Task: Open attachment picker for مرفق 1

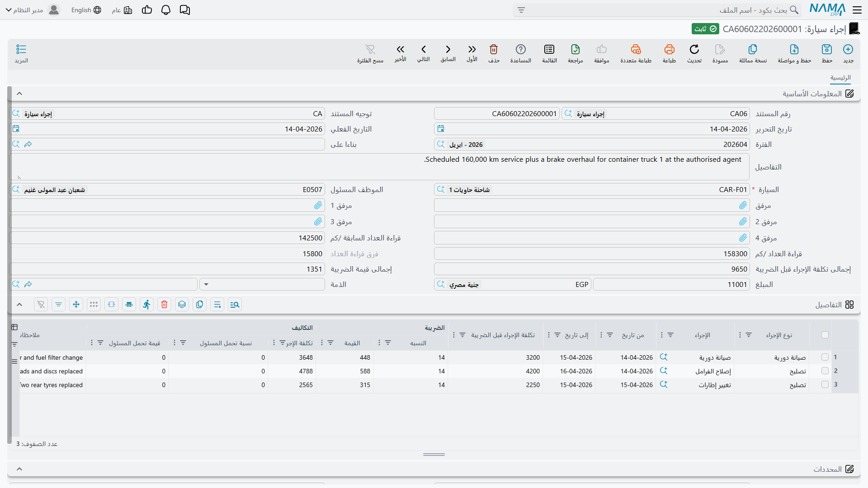Action: click(318, 206)
